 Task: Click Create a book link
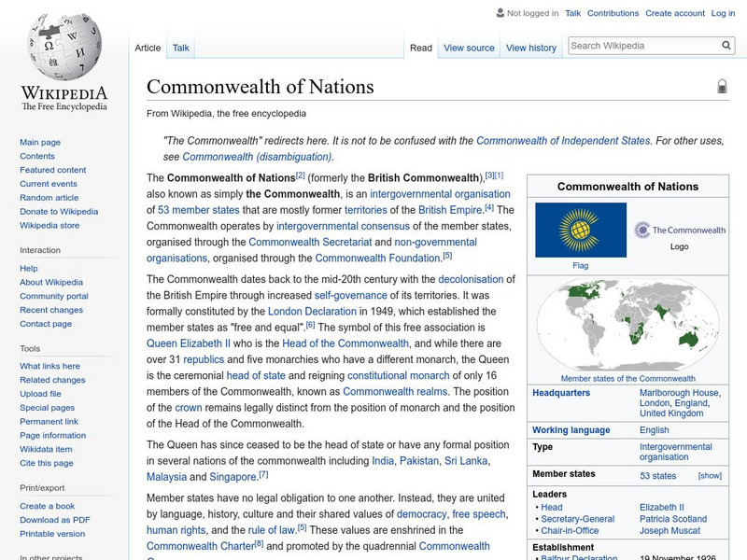(48, 506)
